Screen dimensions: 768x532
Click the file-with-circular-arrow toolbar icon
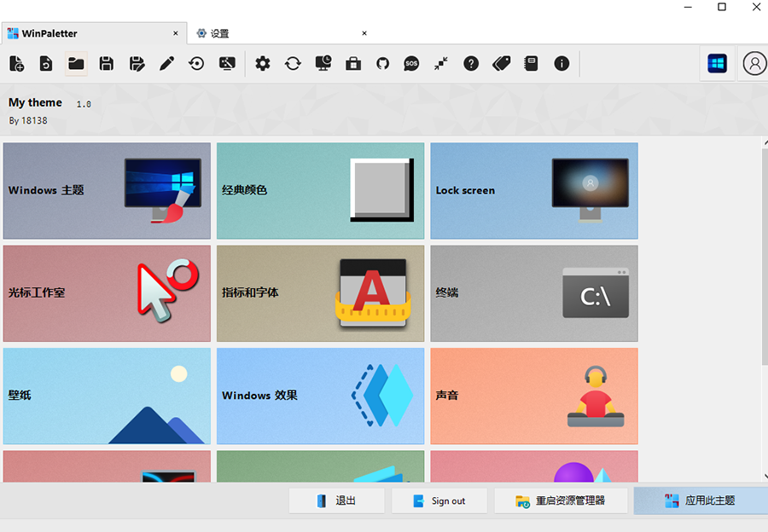point(46,64)
